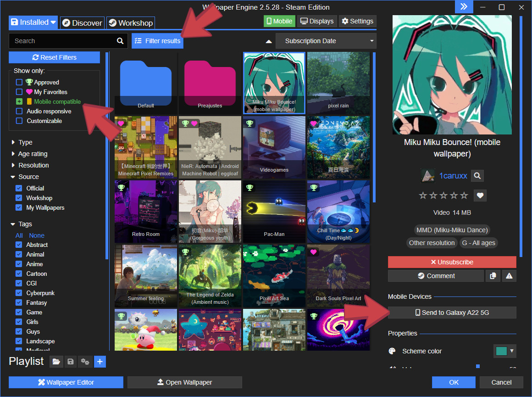The width and height of the screenshot is (532, 397).
Task: Select Pac-Man wallpaper thumbnail
Action: pos(274,212)
